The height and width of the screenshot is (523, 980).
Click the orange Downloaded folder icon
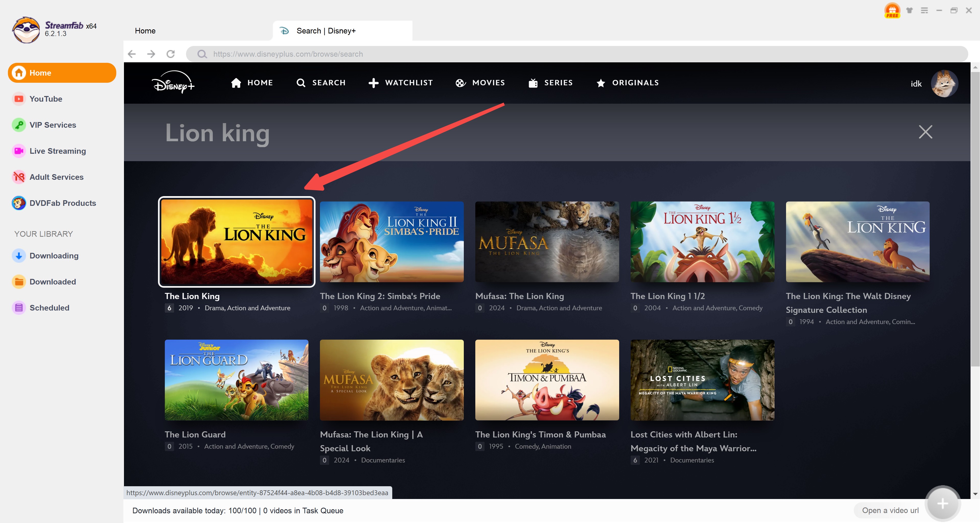(x=19, y=282)
